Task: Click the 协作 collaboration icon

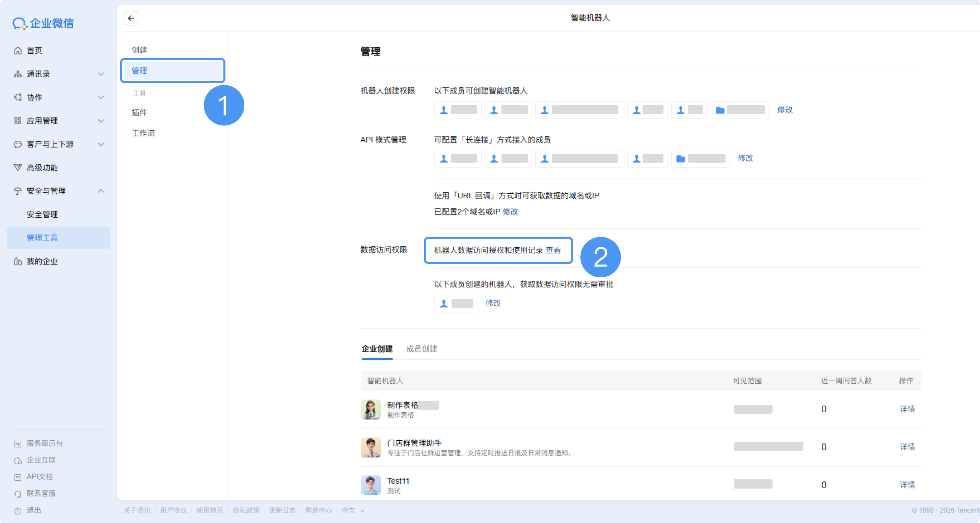Action: click(x=18, y=98)
